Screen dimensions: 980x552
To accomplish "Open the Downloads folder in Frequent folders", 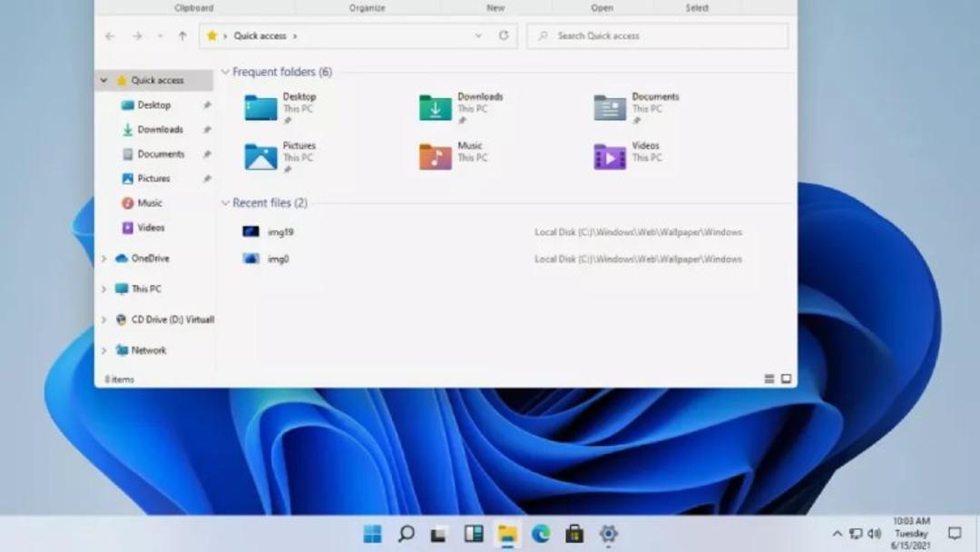I will (x=463, y=107).
